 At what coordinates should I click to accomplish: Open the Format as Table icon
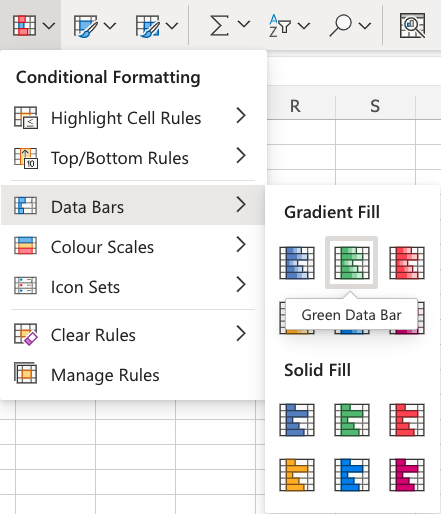[x=86, y=26]
